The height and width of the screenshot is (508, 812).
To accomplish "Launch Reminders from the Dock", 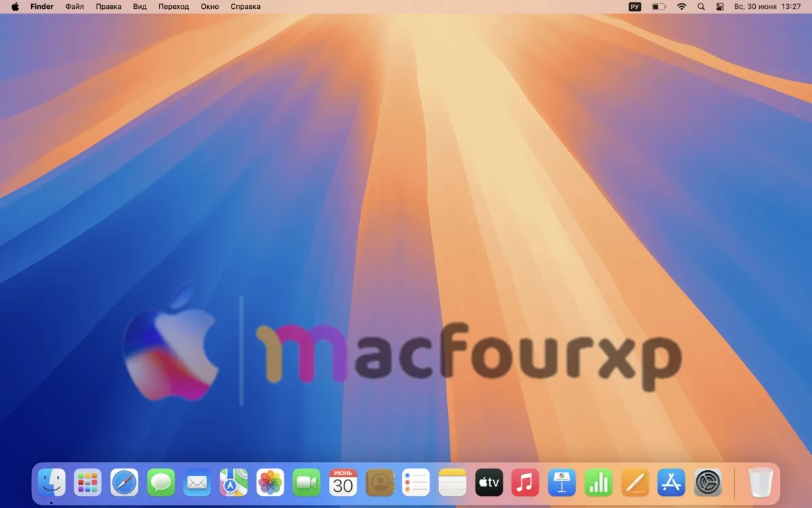I will (416, 483).
